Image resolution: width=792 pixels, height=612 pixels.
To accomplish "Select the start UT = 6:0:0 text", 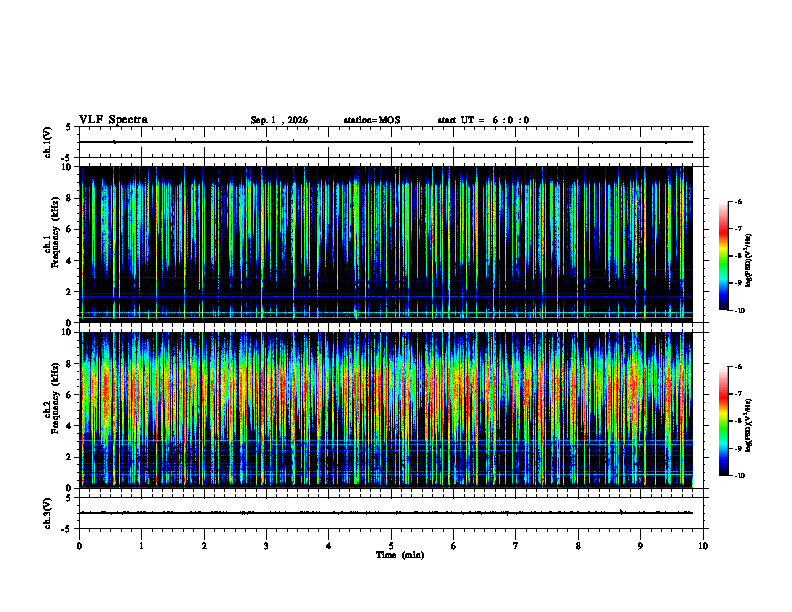I will [x=483, y=120].
